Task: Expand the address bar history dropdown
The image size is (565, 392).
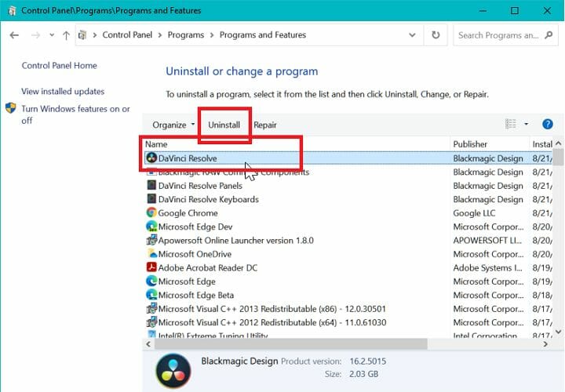Action: [412, 35]
